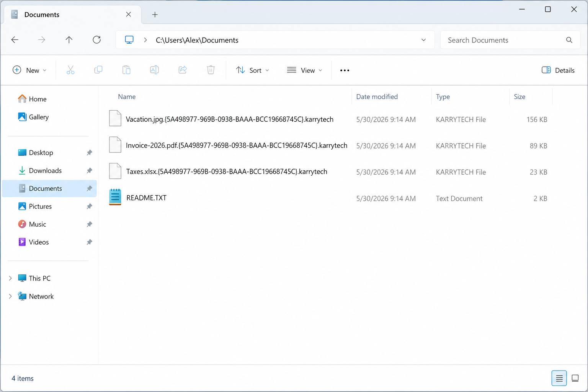Click the search magnifier icon
This screenshot has width=588, height=392.
569,40
